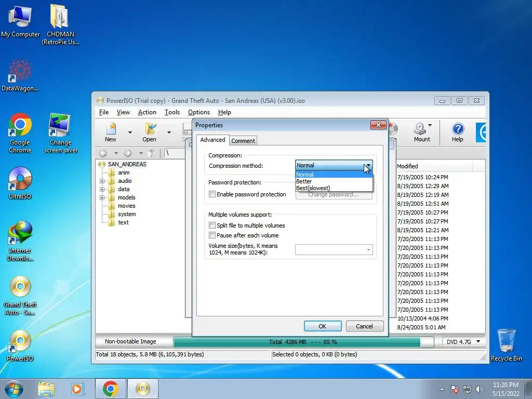This screenshot has width=532, height=399.
Task: Click the New image toolbar icon
Action: pos(111,132)
